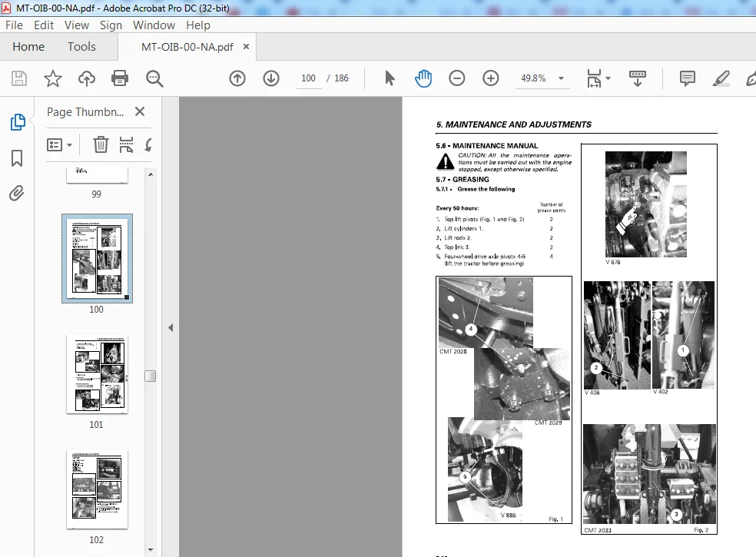Image resolution: width=756 pixels, height=557 pixels.
Task: Zoom in with plus icon
Action: [x=490, y=78]
